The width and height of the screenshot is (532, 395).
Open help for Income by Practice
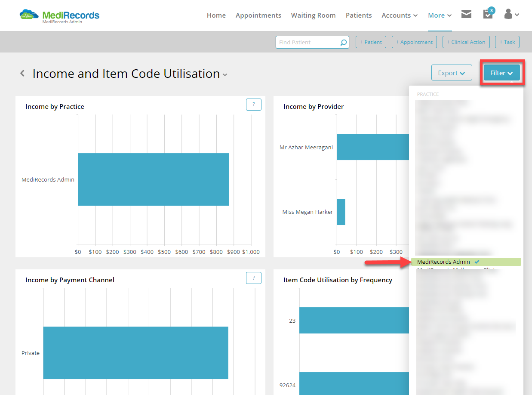254,105
